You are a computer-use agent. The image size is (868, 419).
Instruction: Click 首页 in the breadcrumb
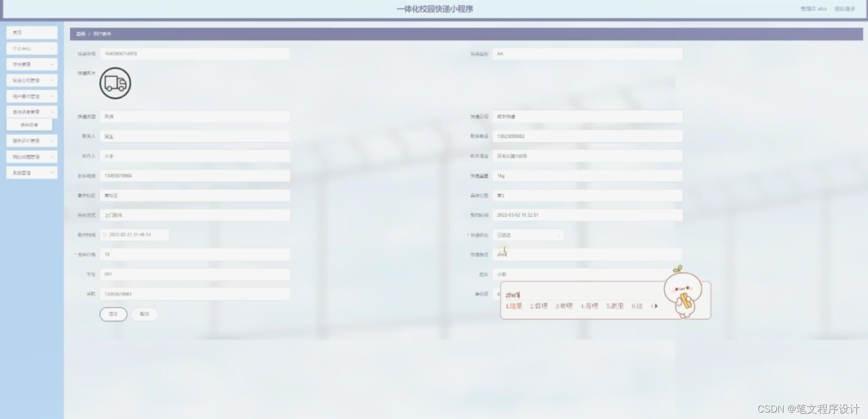pos(81,34)
